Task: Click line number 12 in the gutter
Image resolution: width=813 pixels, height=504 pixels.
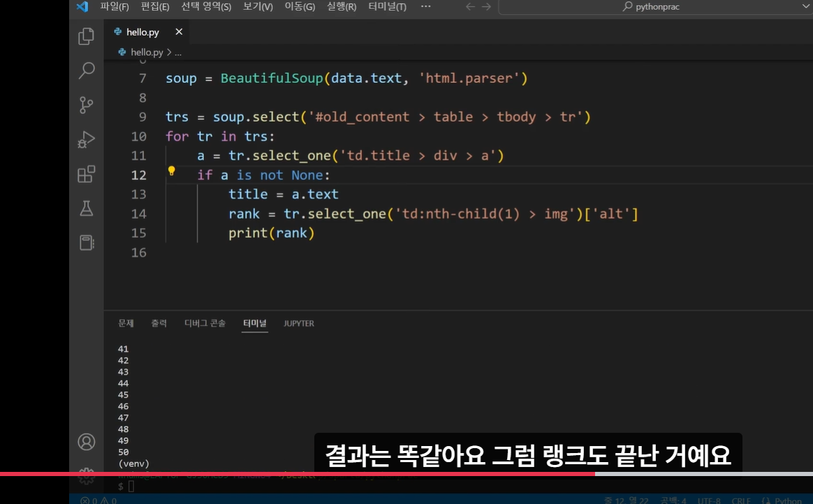Action: (x=138, y=175)
